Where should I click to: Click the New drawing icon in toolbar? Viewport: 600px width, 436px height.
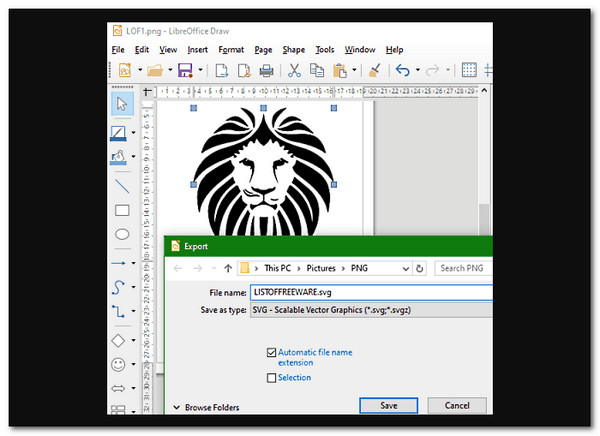pyautogui.click(x=125, y=70)
